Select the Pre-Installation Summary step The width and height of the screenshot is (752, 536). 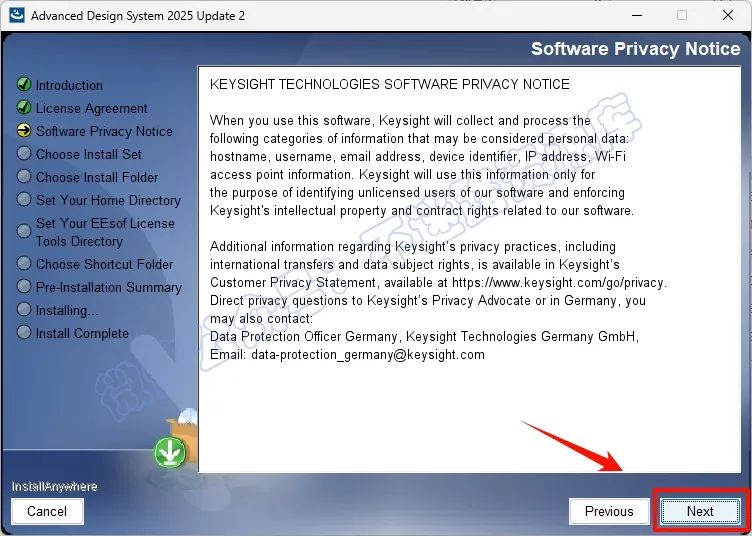[109, 287]
